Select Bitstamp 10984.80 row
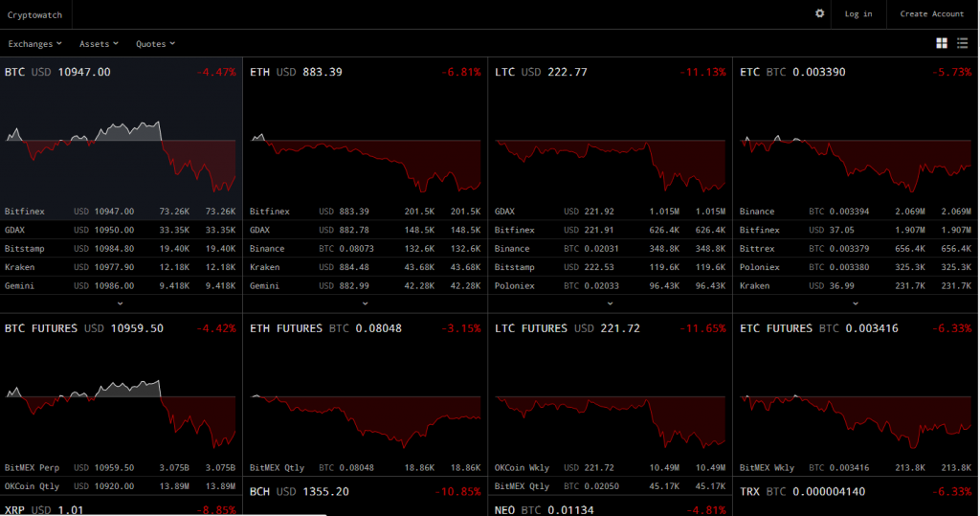 tap(121, 248)
